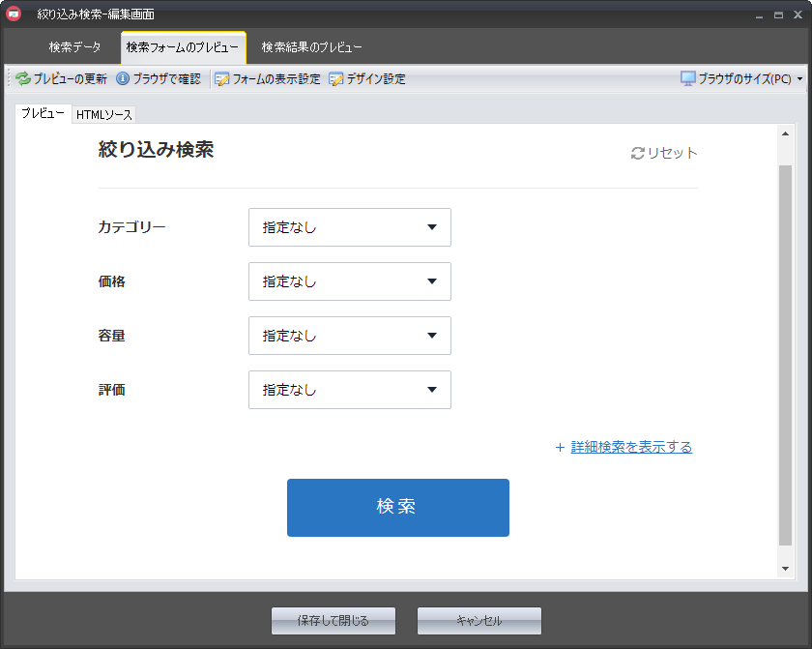Expand the 容量 dropdown

coord(349,336)
